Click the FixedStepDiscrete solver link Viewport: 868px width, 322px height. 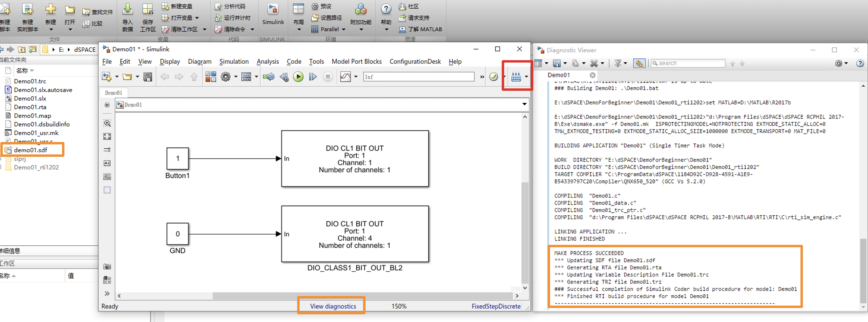point(496,306)
